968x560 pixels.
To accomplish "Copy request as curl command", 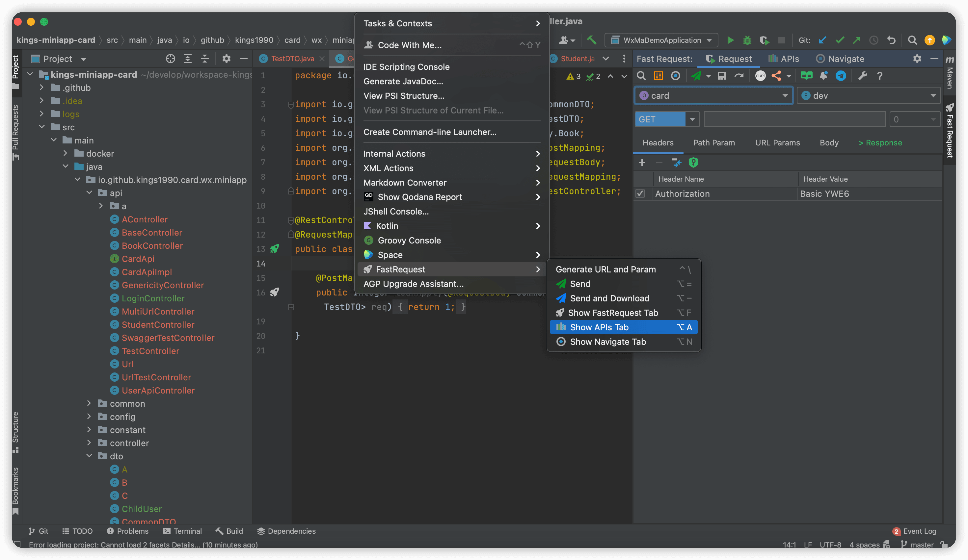I will [760, 76].
